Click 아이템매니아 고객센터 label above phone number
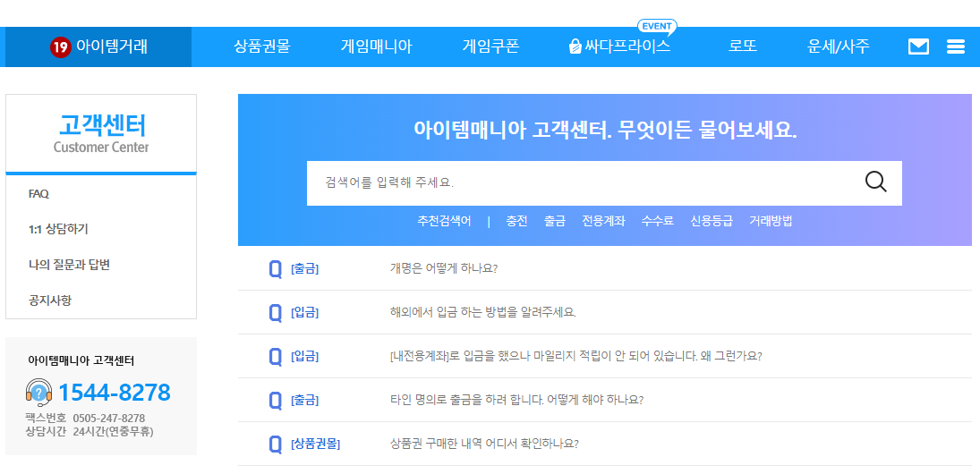This screenshot has height=474, width=980. (x=81, y=360)
